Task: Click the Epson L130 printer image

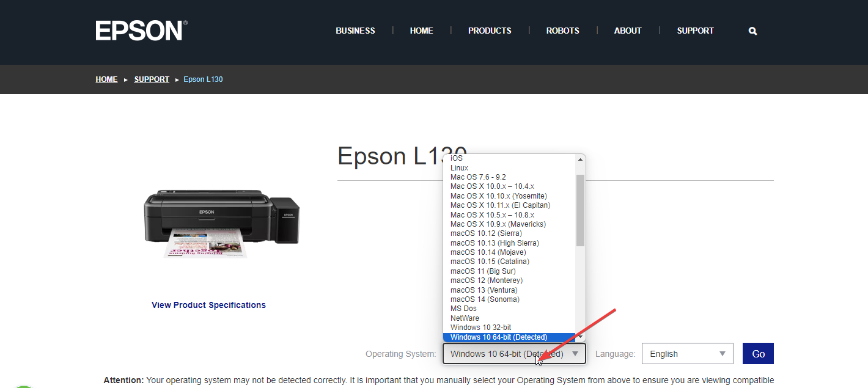Action: click(221, 223)
